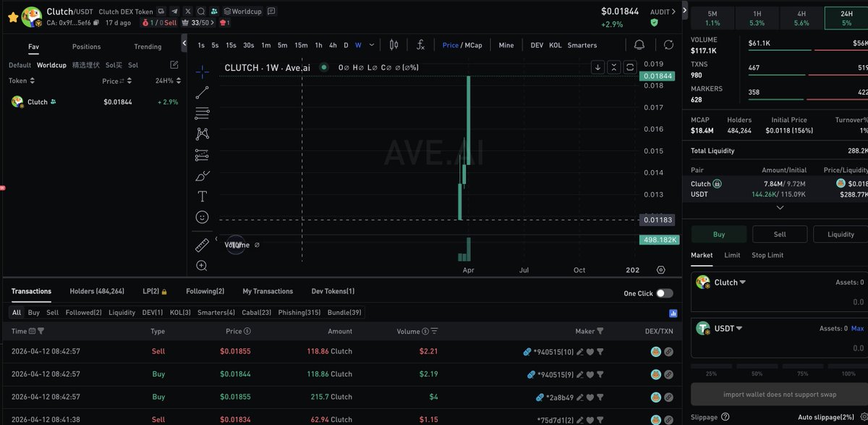Select the Limit order tab
This screenshot has width=868, height=425.
732,255
